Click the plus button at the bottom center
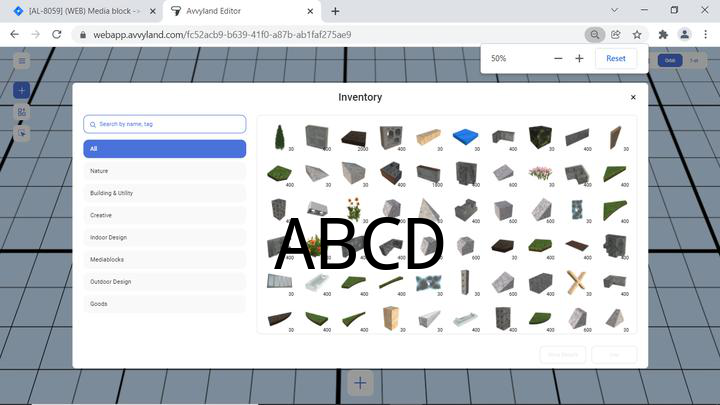Image resolution: width=720 pixels, height=405 pixels. pyautogui.click(x=360, y=382)
